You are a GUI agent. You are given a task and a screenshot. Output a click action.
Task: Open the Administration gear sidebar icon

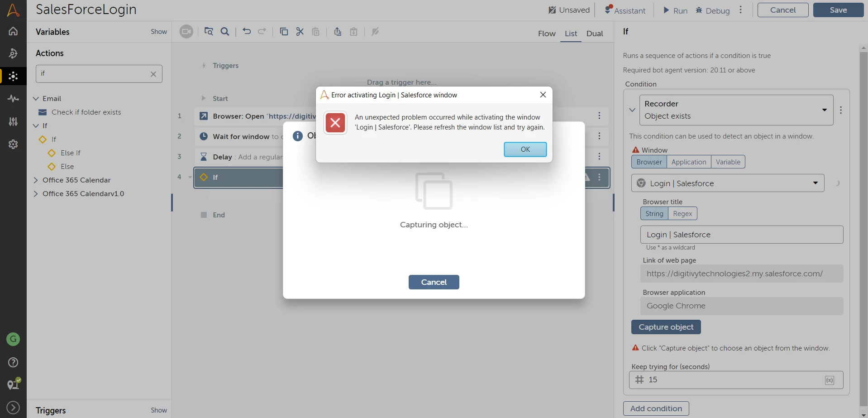pyautogui.click(x=13, y=144)
